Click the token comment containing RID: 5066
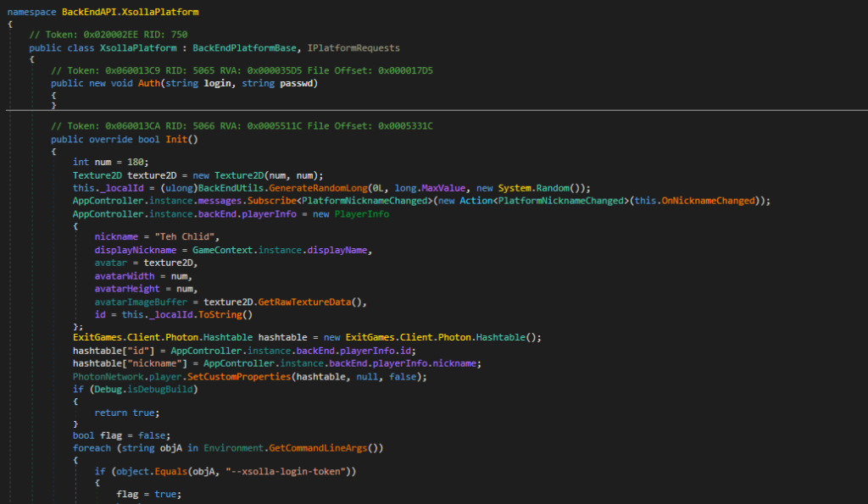The width and height of the screenshot is (868, 504). 242,125
